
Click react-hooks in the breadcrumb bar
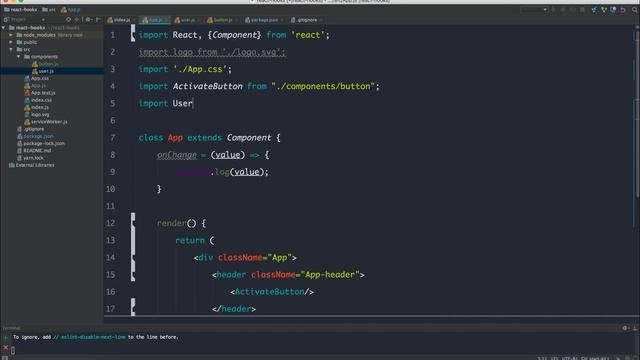click(x=20, y=9)
